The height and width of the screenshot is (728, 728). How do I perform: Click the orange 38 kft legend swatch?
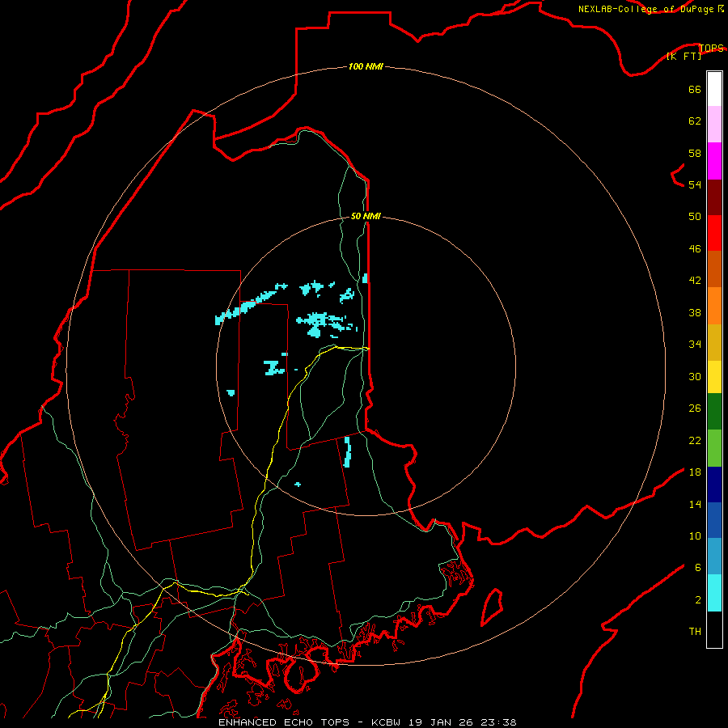pos(714,306)
